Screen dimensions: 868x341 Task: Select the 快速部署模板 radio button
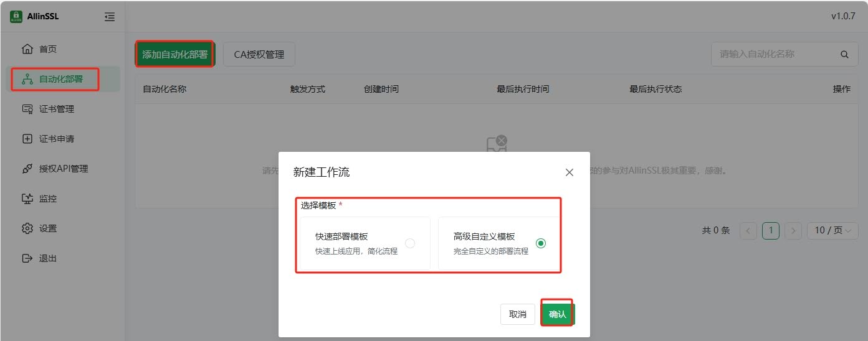coord(409,243)
